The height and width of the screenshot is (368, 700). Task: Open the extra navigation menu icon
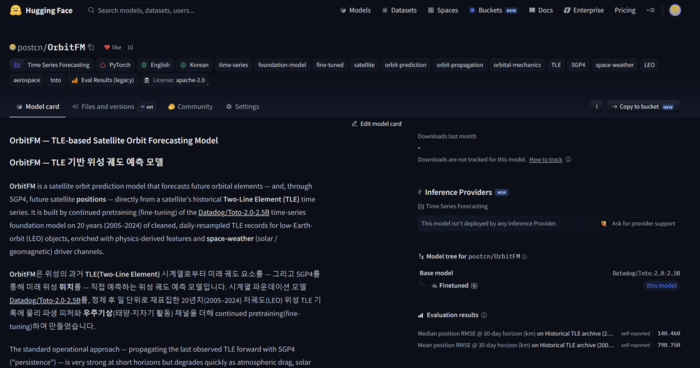point(650,10)
